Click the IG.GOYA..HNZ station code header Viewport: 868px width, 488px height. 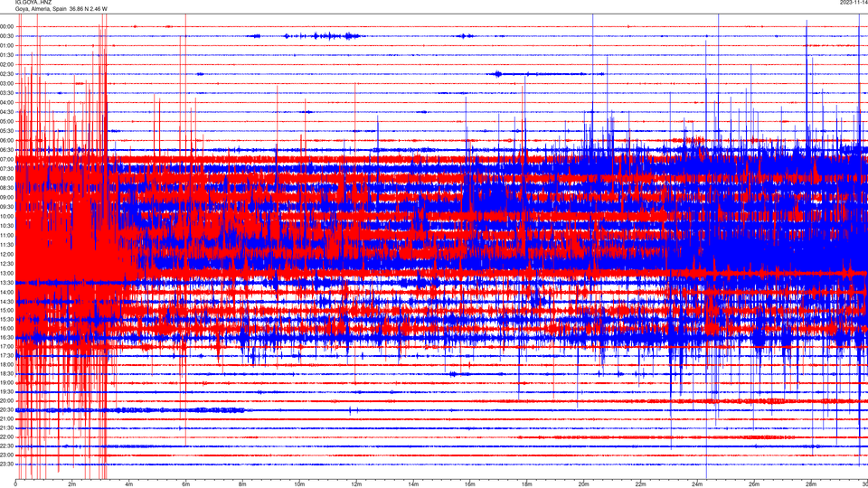pos(33,2)
